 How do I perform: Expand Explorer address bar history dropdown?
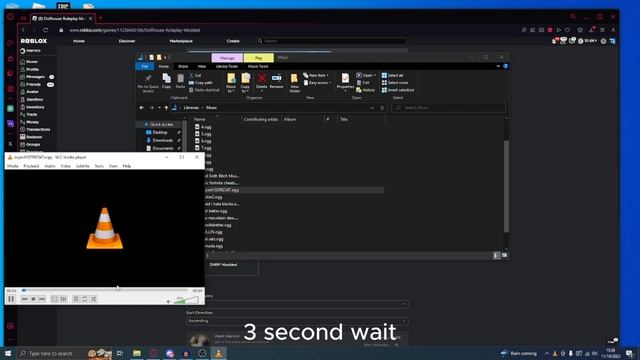point(372,108)
